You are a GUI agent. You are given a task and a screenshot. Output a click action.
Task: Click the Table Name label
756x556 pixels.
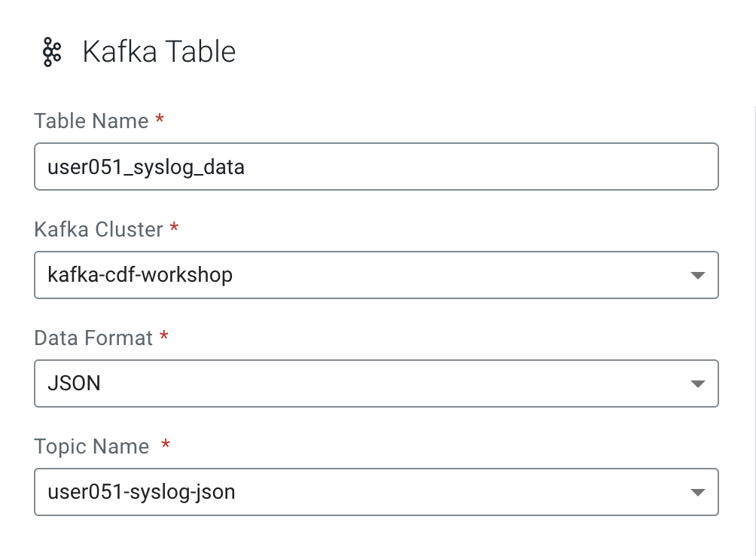tap(91, 121)
